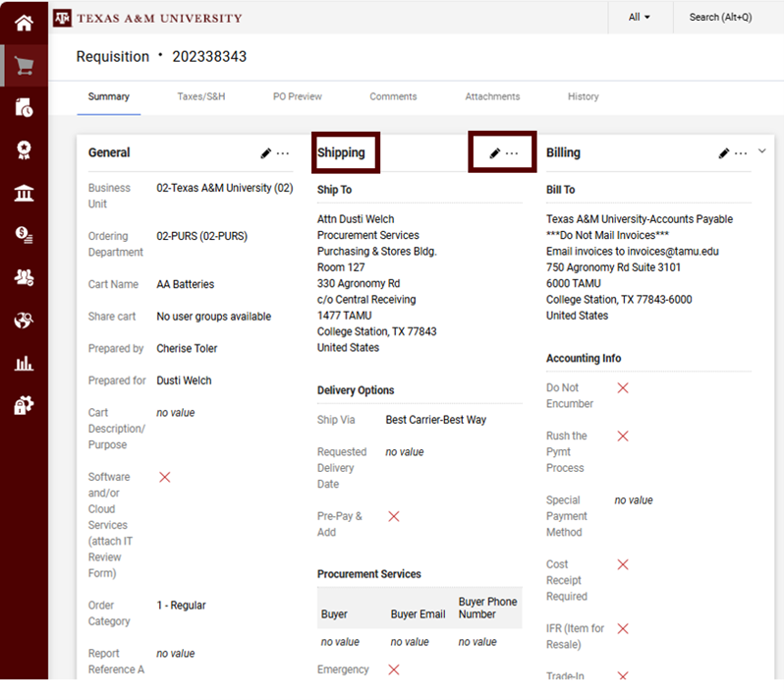Click the globe icon in sidebar
Screen dimensions: 784x700
click(x=24, y=321)
